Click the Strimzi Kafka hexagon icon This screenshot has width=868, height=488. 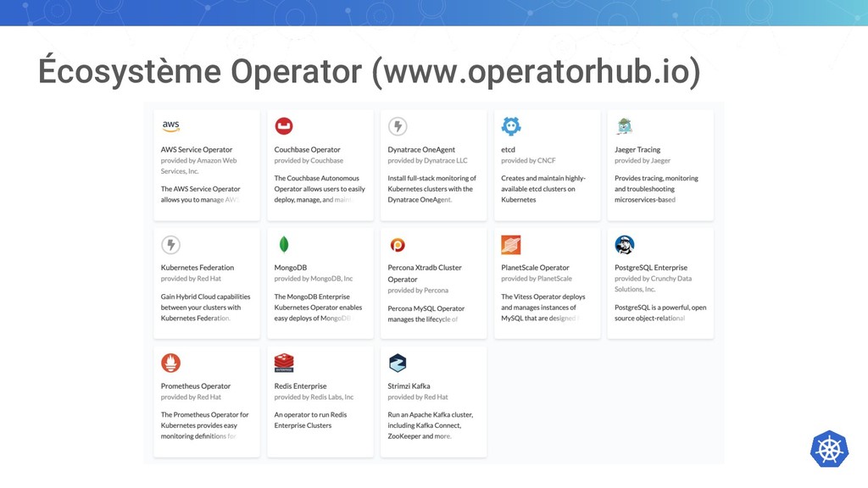point(398,363)
